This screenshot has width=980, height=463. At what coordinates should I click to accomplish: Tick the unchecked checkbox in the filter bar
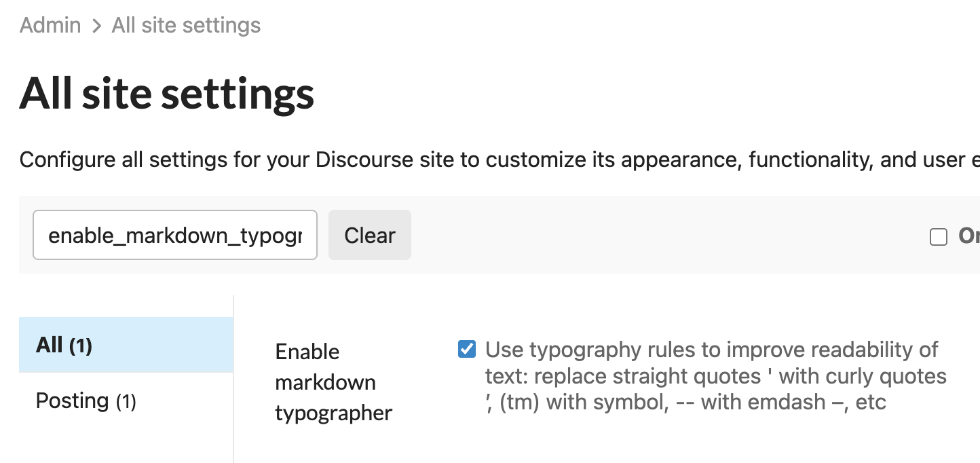939,237
